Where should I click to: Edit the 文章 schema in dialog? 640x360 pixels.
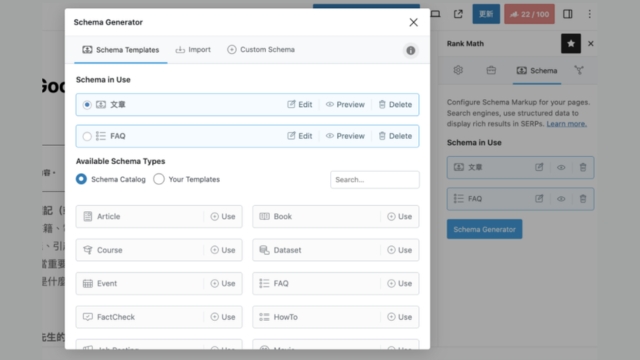pyautogui.click(x=300, y=104)
